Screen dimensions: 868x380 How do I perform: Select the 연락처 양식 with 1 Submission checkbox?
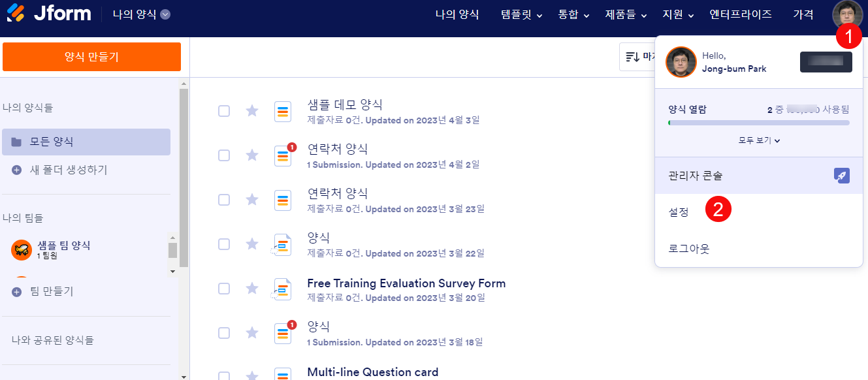[x=224, y=155]
